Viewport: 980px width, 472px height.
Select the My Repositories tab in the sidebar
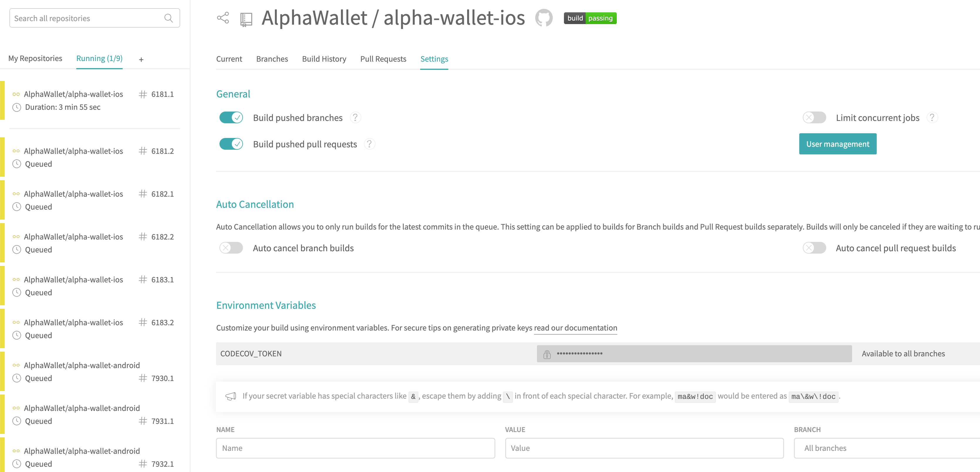tap(35, 58)
